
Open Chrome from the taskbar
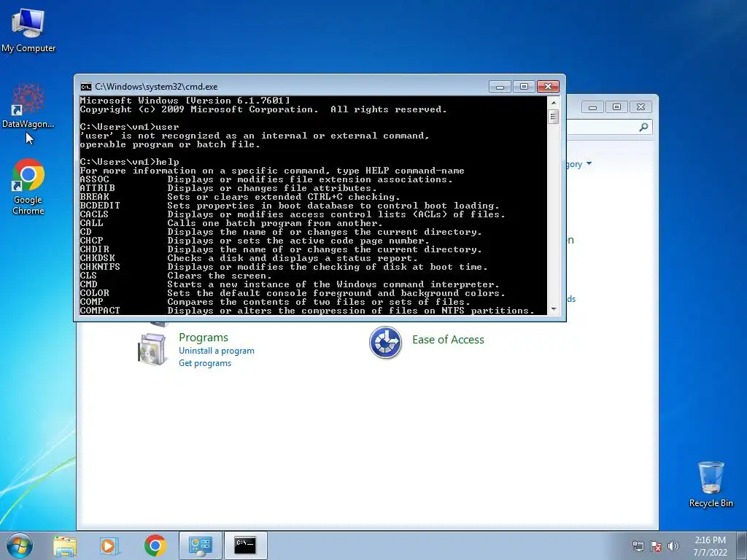click(155, 545)
